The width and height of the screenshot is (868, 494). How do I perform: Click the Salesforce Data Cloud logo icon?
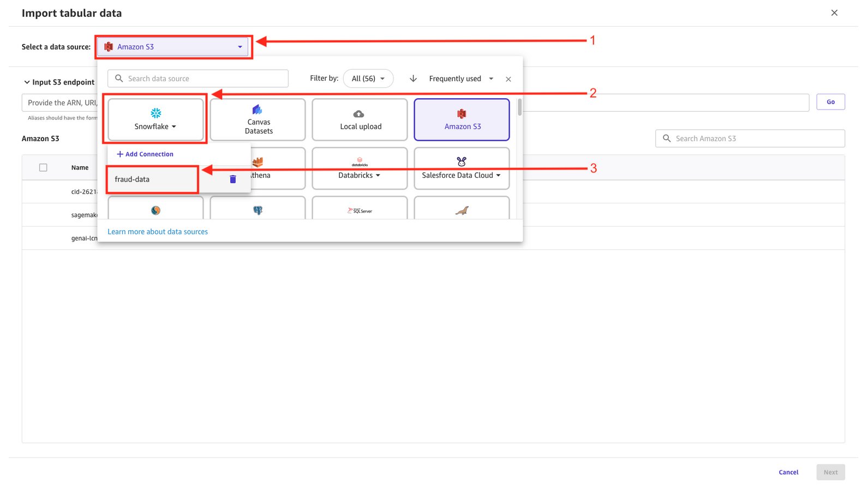click(x=462, y=161)
